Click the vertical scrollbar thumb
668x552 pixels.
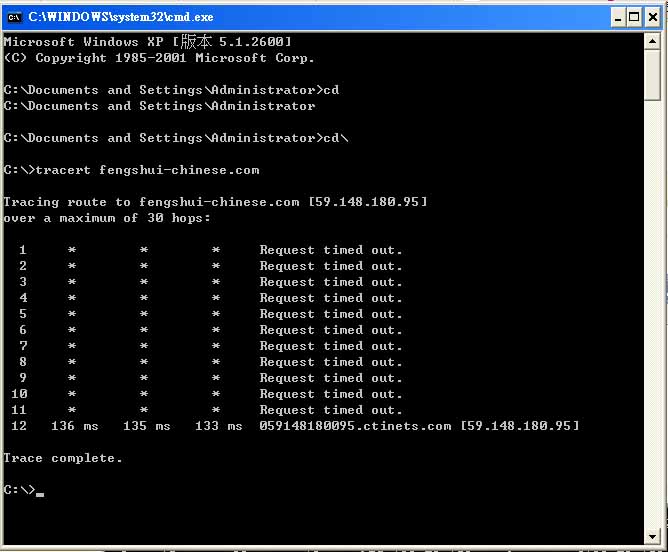tap(652, 75)
